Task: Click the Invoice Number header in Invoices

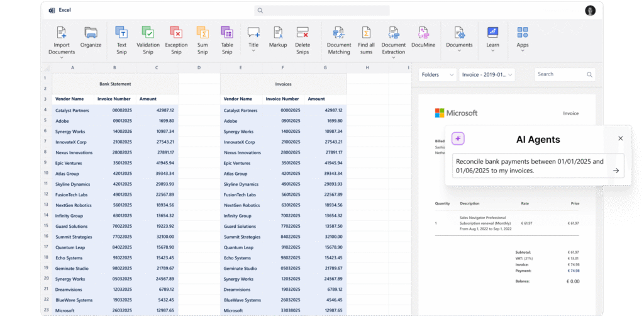Action: [284, 99]
